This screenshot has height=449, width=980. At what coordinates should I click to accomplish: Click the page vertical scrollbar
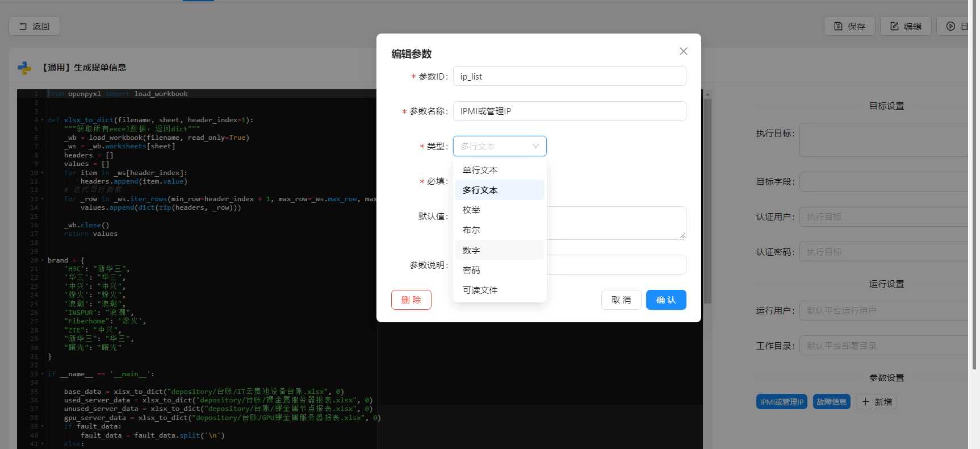point(974,185)
